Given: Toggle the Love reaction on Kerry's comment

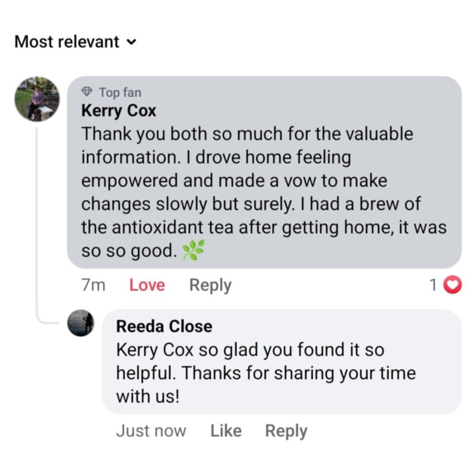Looking at the screenshot, I should coord(147,285).
